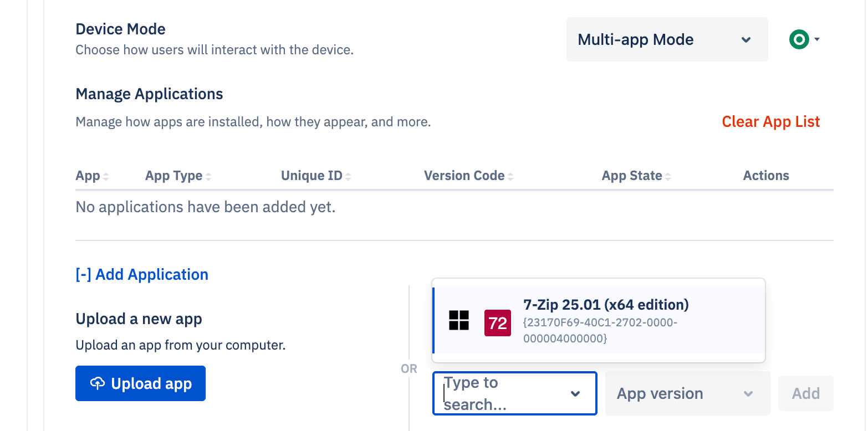Click the sort arrows beside App Type
This screenshot has height=431, width=868.
[x=210, y=176]
